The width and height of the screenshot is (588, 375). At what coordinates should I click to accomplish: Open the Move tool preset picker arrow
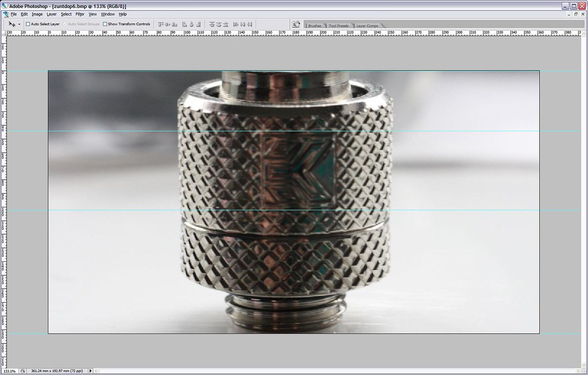(19, 24)
